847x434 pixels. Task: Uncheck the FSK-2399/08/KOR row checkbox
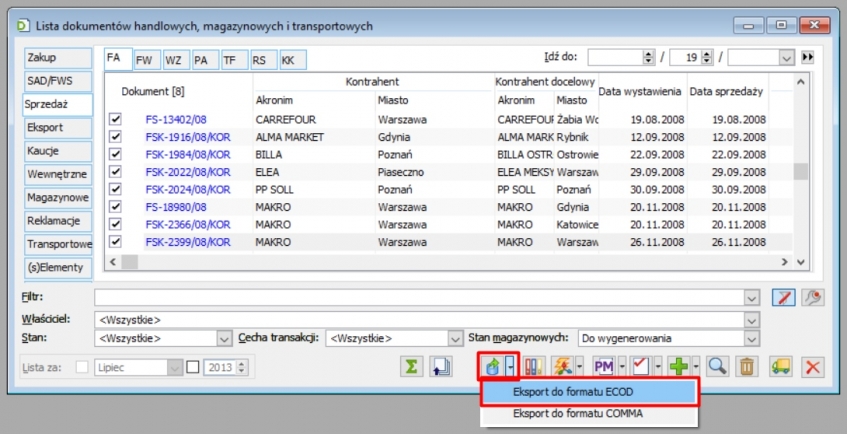[115, 242]
